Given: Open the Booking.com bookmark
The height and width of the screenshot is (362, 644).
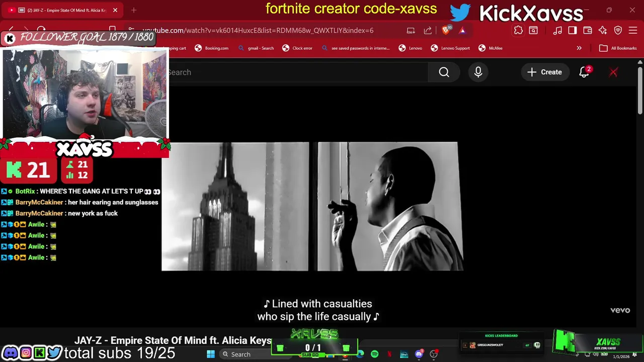Looking at the screenshot, I should 211,48.
